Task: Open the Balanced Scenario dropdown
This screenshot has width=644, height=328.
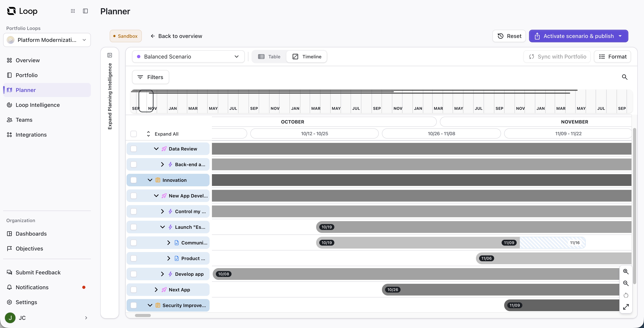Action: coord(188,57)
